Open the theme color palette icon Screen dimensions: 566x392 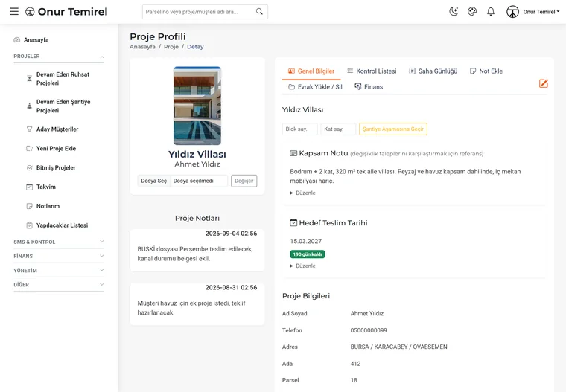point(472,12)
